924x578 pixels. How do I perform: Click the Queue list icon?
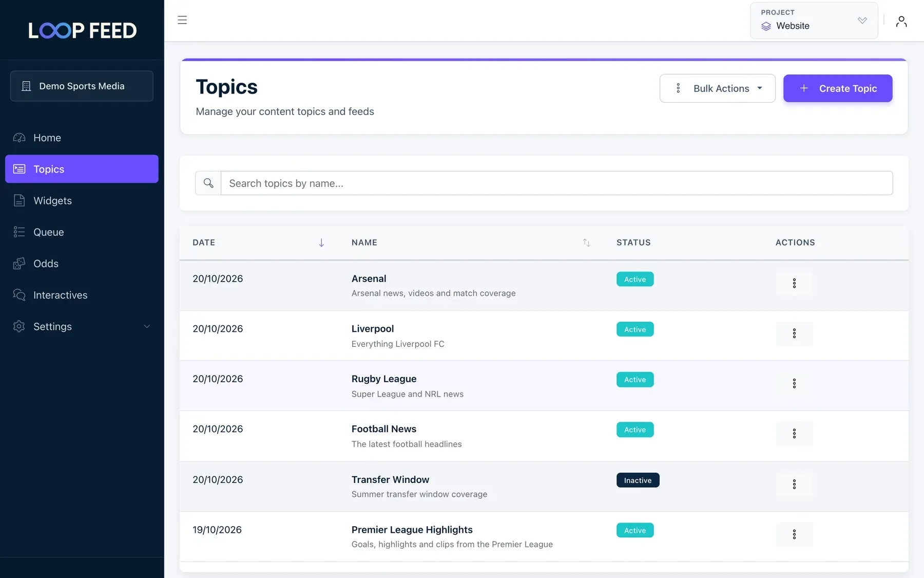coord(19,232)
